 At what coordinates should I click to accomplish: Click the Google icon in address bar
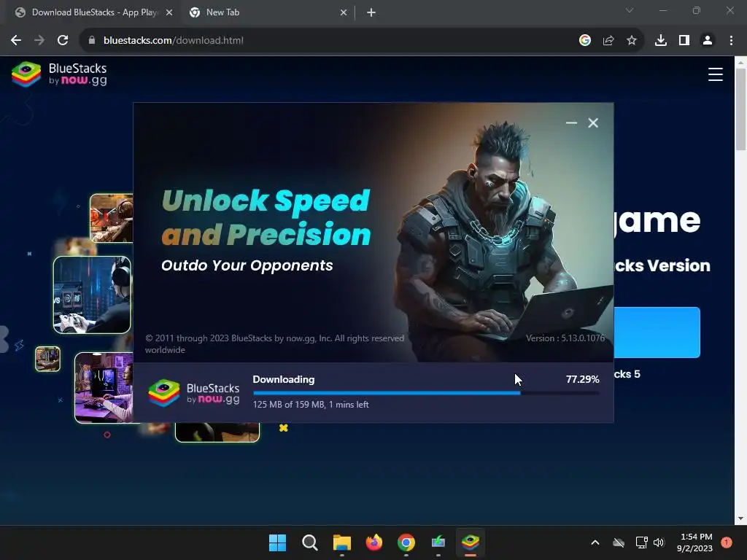[585, 41]
